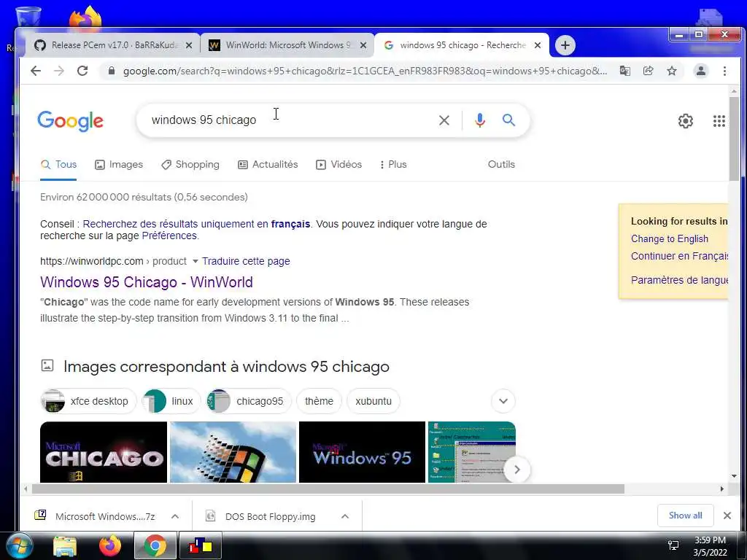Click the address bar URL

[x=365, y=71]
